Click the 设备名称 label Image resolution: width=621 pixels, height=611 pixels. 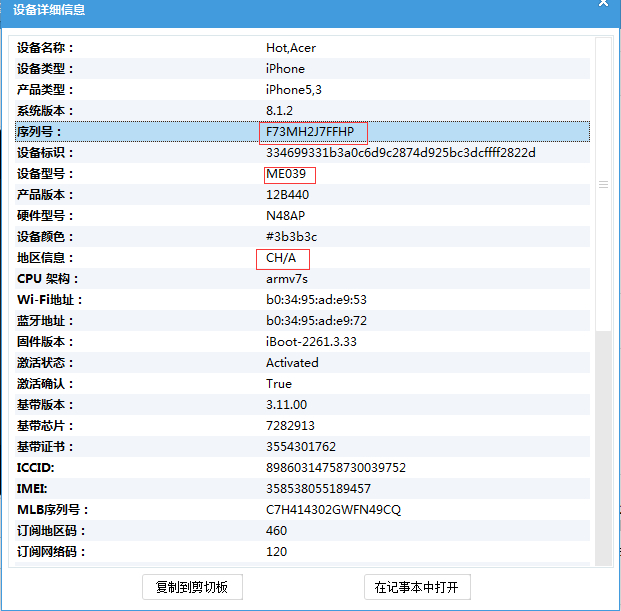[45, 48]
